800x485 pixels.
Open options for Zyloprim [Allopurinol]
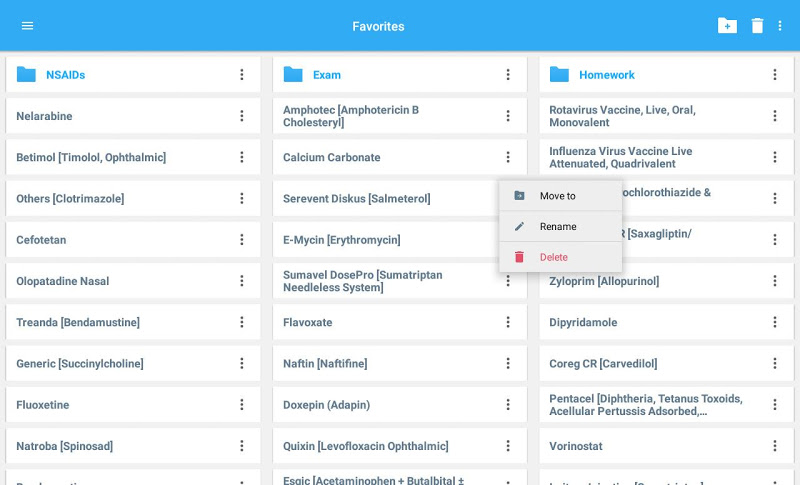coord(774,281)
